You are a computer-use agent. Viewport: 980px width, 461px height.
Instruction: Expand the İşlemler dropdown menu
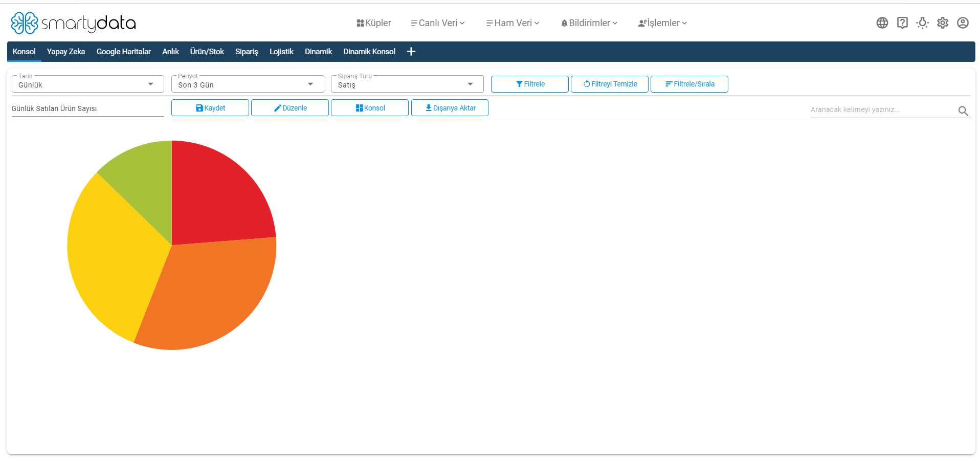(x=662, y=23)
